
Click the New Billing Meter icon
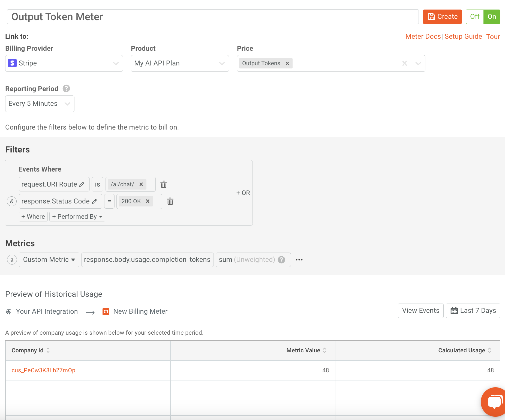pos(106,311)
